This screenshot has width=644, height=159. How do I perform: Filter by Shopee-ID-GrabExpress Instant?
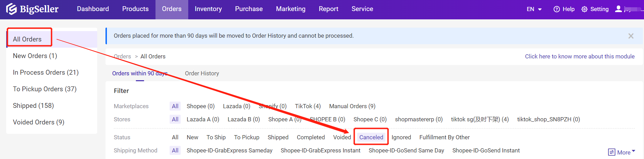point(320,150)
